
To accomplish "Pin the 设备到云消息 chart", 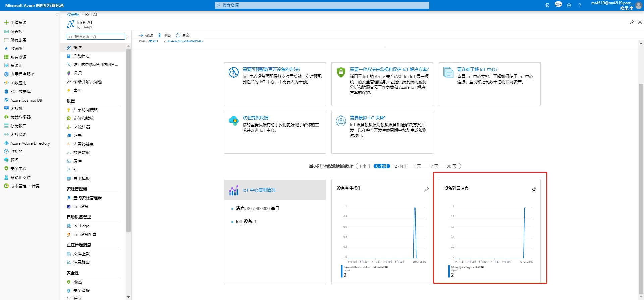I will pos(534,190).
